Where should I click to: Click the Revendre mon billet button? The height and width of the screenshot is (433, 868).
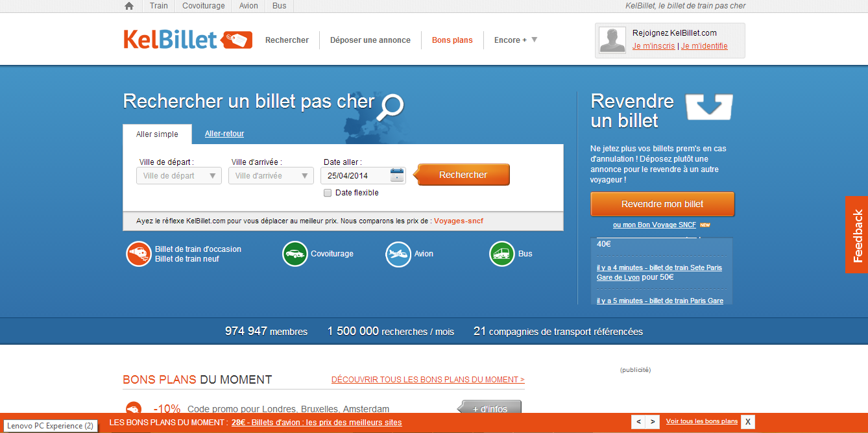click(662, 204)
